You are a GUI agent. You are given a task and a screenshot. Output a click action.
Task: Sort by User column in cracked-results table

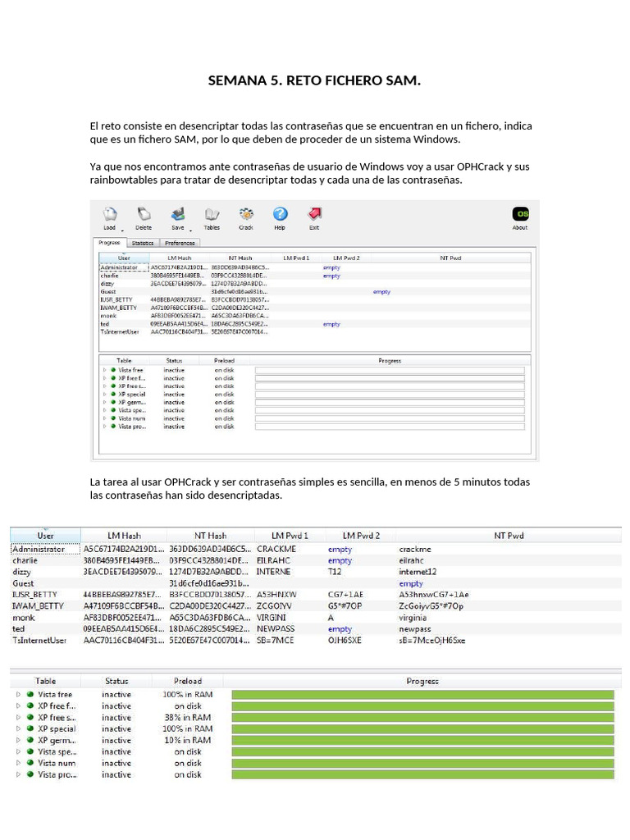tap(46, 536)
